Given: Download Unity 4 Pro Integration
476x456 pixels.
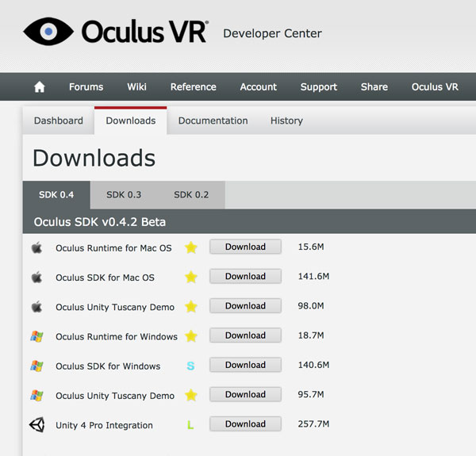Looking at the screenshot, I should (245, 423).
